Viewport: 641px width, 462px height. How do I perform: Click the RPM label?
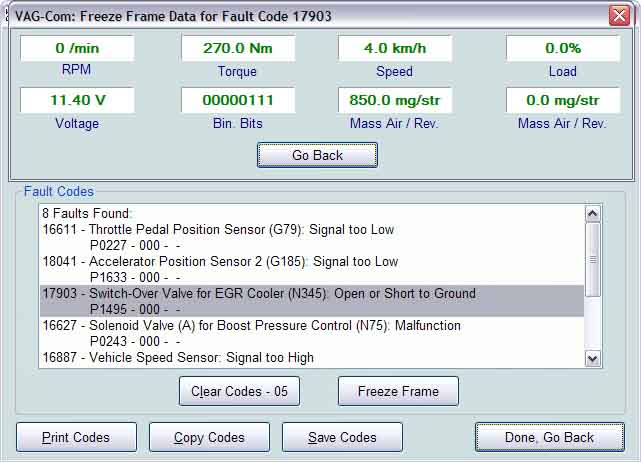[76, 70]
